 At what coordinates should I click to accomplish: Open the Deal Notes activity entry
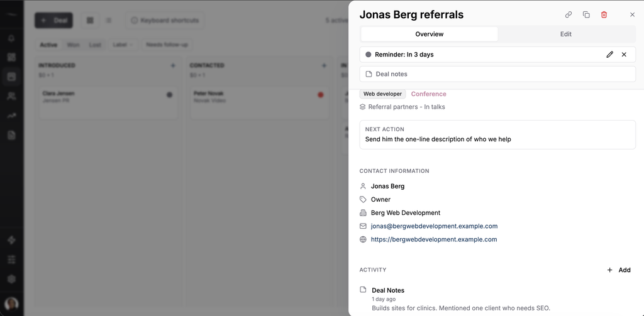coord(387,290)
